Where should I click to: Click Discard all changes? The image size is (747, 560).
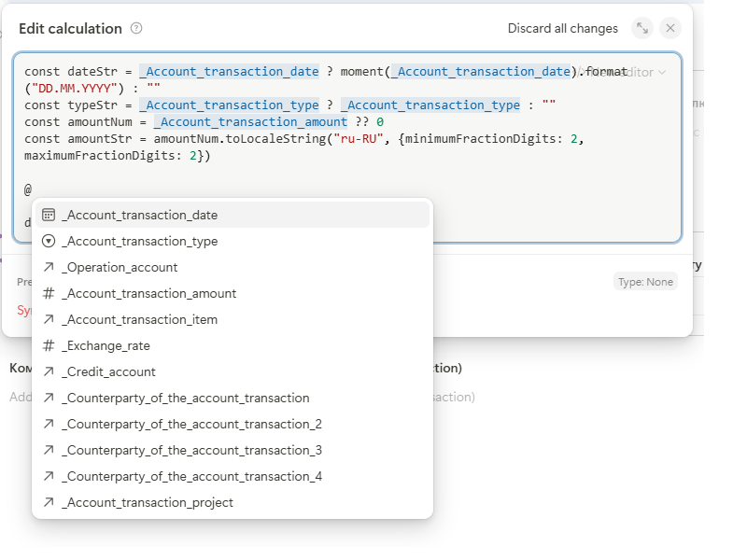point(563,29)
